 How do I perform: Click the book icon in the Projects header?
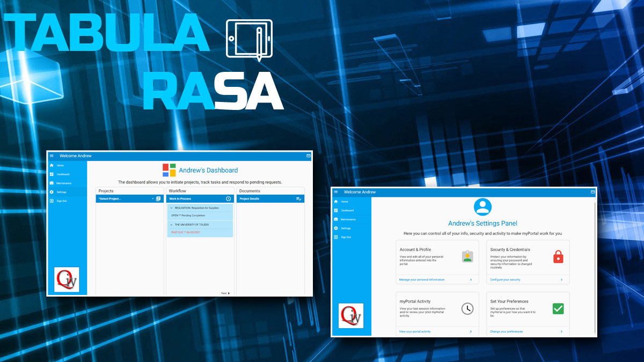[x=158, y=198]
